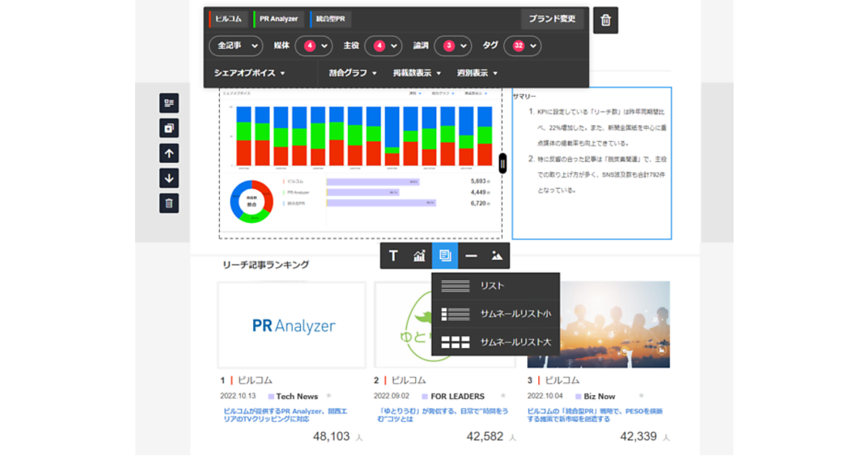Image resolution: width=868 pixels, height=456 pixels.
Task: Click the trash icon beside ブランド変更
Action: pyautogui.click(x=605, y=20)
